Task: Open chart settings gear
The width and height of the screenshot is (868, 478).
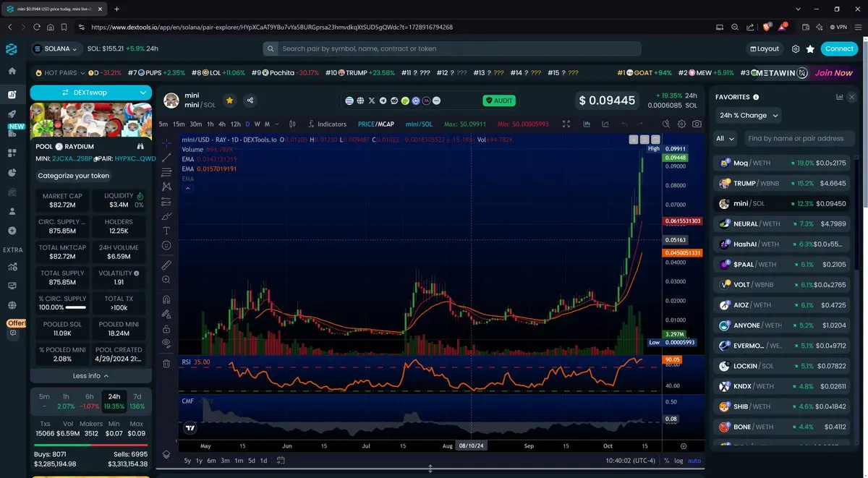Action: tap(680, 124)
